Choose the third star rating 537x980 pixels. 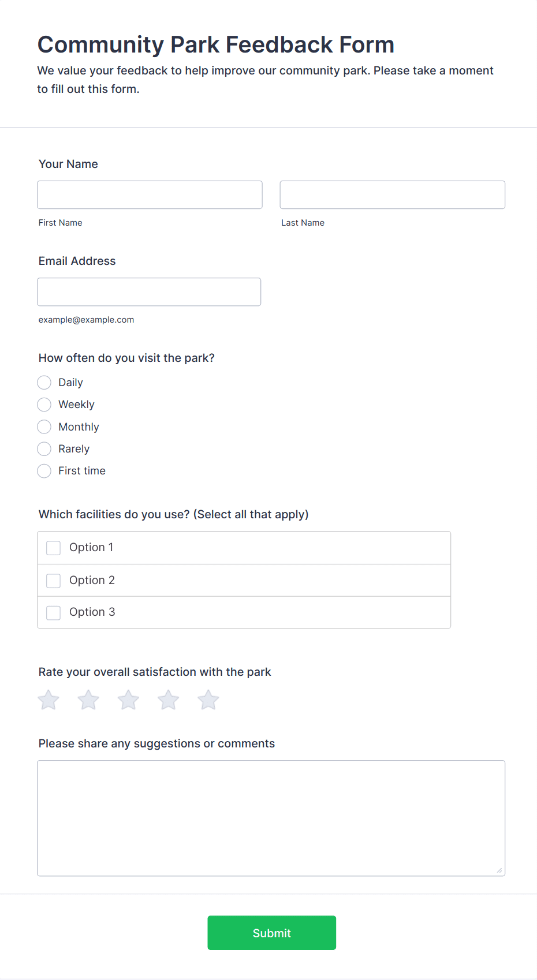point(128,700)
